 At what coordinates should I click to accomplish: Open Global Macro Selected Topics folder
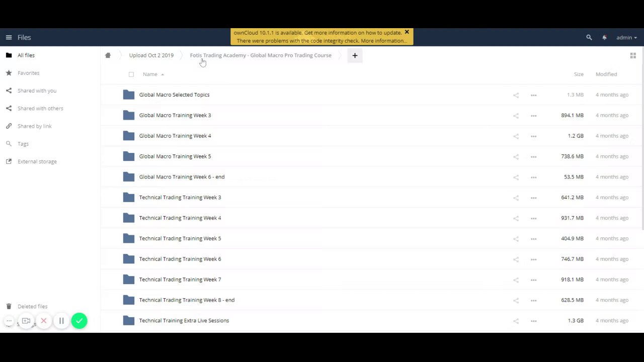coord(174,95)
